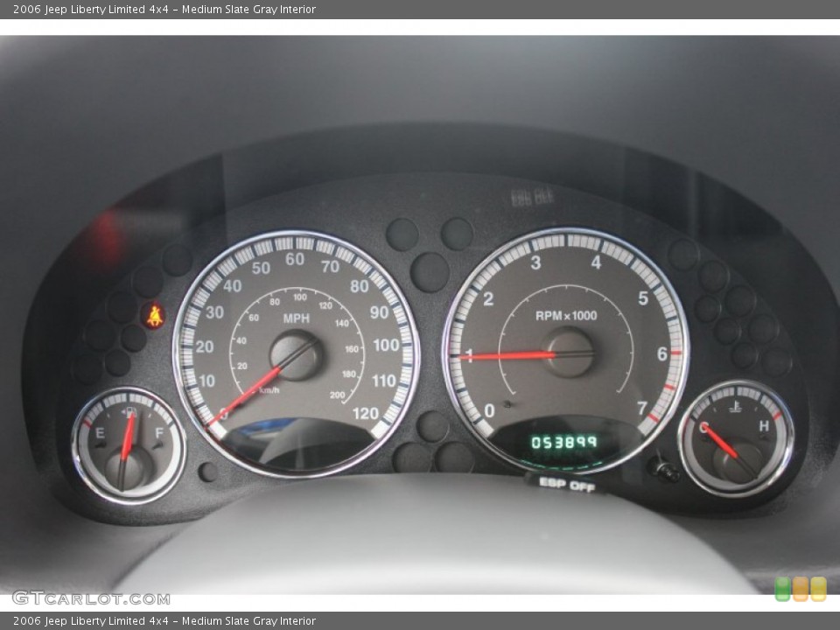Screen dimensions: 840x630
Task: Click the tachometer needle hub
Action: (x=569, y=353)
